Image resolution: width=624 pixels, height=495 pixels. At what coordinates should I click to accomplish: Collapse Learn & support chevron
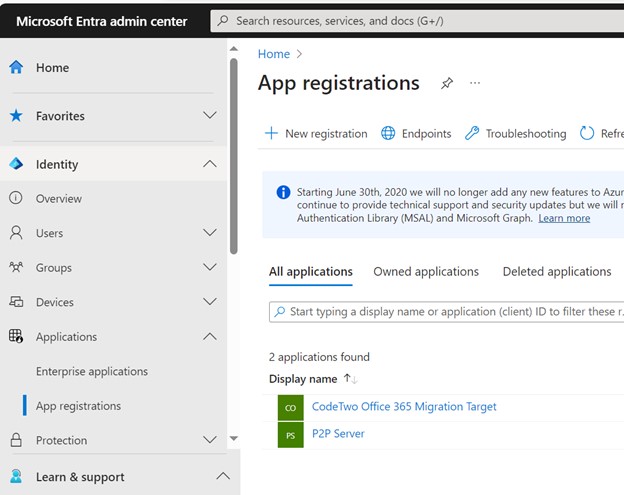click(x=223, y=476)
